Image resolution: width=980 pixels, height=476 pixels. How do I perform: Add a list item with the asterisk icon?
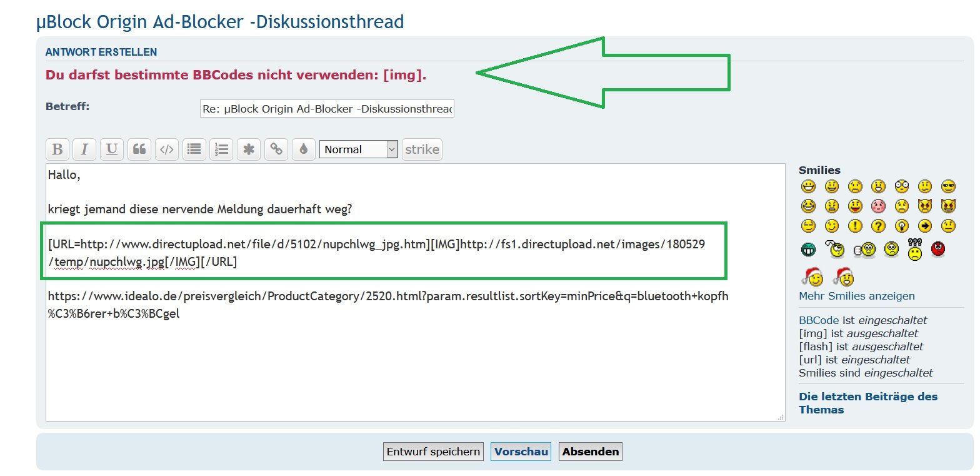[248, 149]
